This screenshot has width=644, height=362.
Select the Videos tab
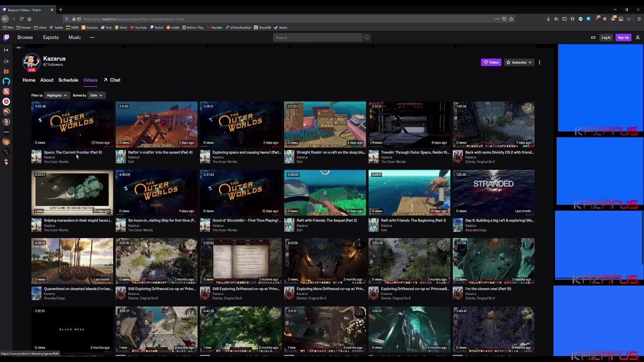(90, 80)
